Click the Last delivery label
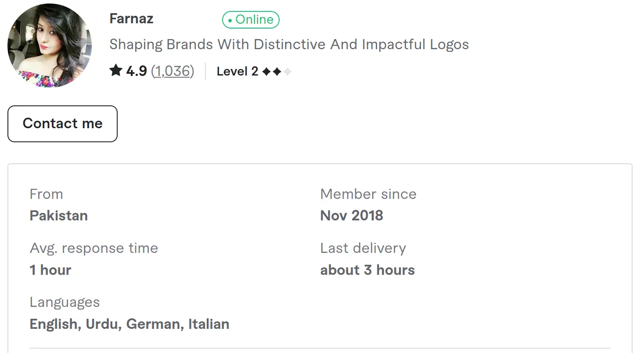Viewport: 644px width, 353px height. [363, 248]
